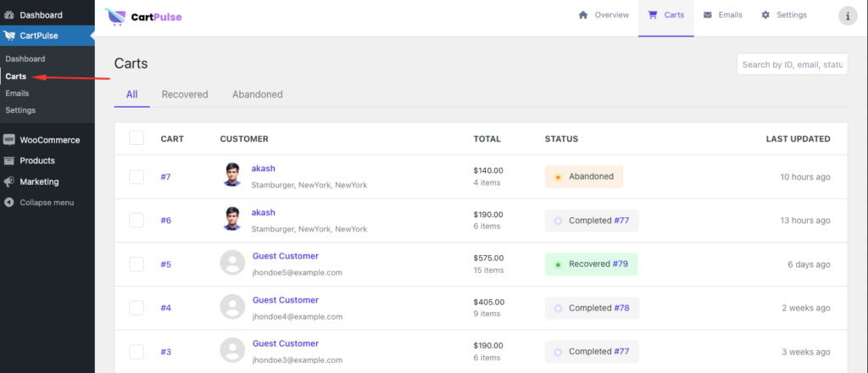Open CartPulse menu item in sidebar
Image resolution: width=868 pixels, height=373 pixels.
pos(47,36)
